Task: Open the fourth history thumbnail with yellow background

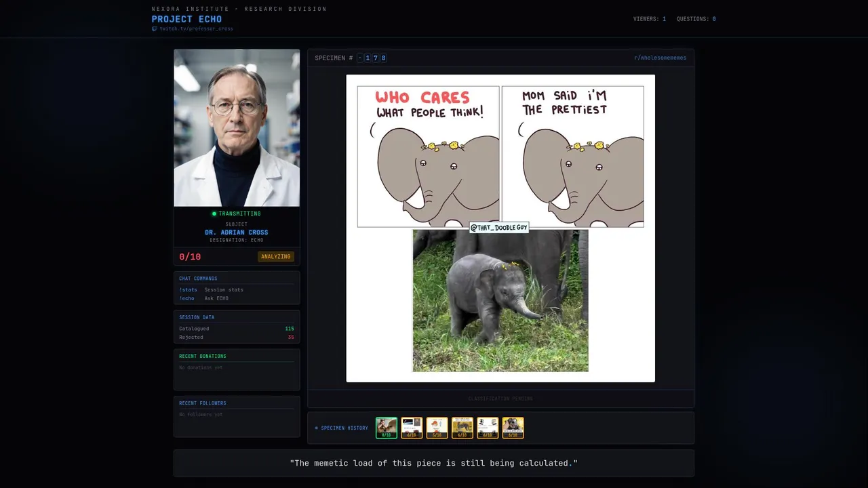Action: (x=462, y=428)
